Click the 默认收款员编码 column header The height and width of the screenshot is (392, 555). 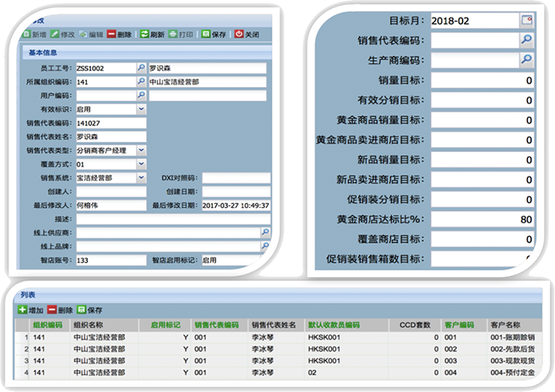coord(333,324)
